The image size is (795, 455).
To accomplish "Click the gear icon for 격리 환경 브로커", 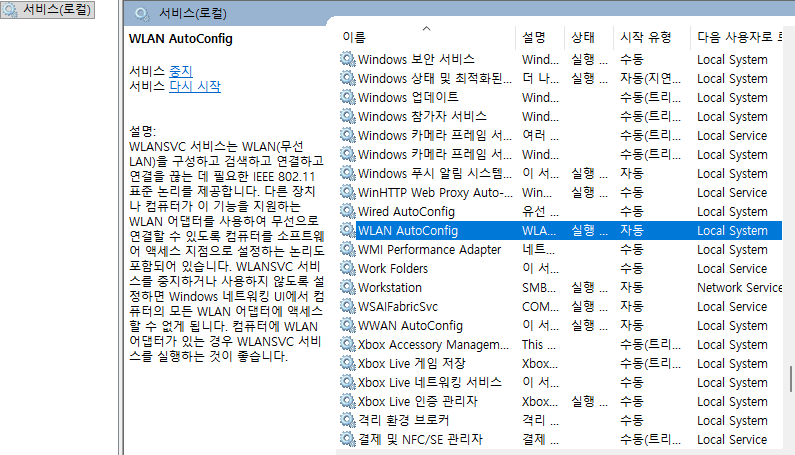I will pyautogui.click(x=348, y=421).
